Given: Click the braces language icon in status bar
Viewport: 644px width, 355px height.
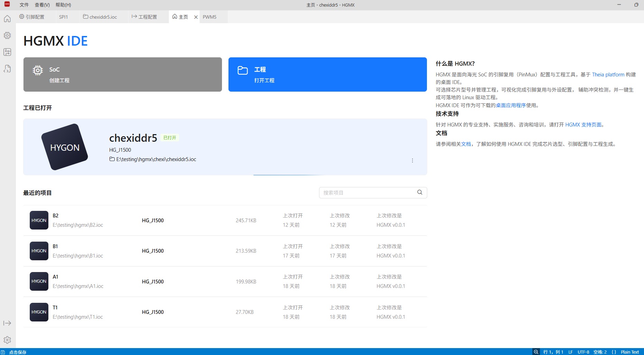Looking at the screenshot, I should (614, 352).
